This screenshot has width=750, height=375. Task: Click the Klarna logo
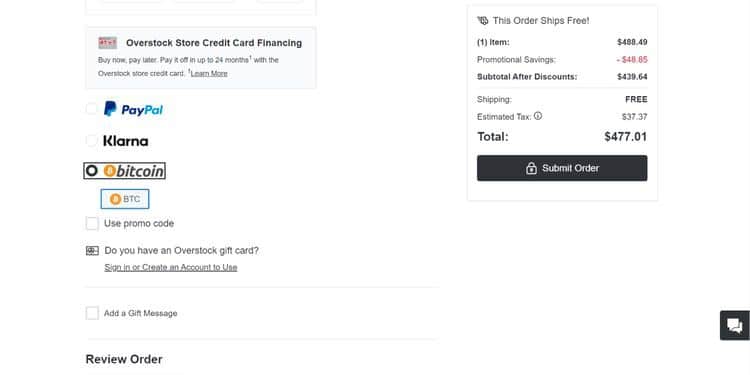click(126, 141)
